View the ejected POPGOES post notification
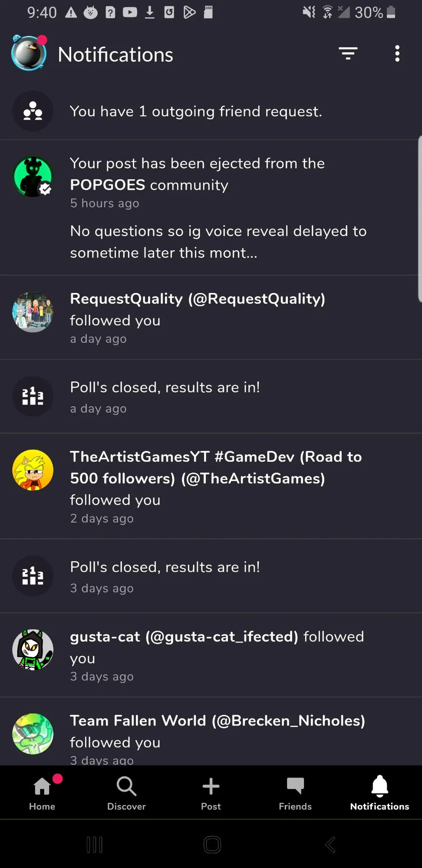Viewport: 422px width, 868px height. click(218, 208)
